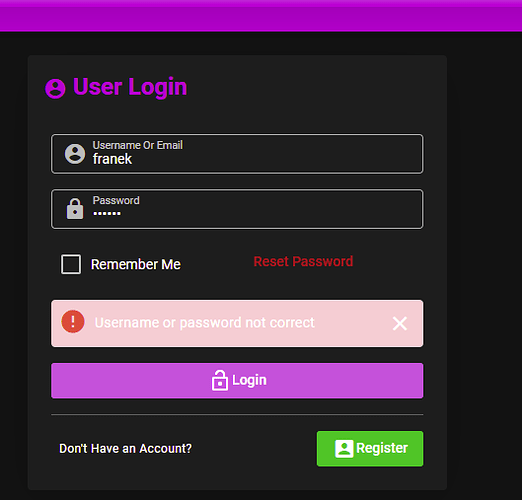Click the purple header bar at top
Viewport: 522px width, 500px height.
(x=261, y=16)
